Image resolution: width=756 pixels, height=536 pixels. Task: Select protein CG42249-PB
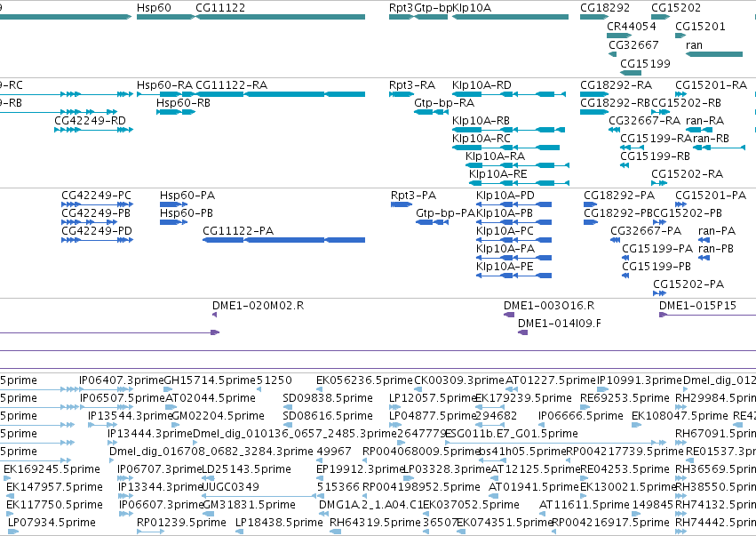click(96, 213)
